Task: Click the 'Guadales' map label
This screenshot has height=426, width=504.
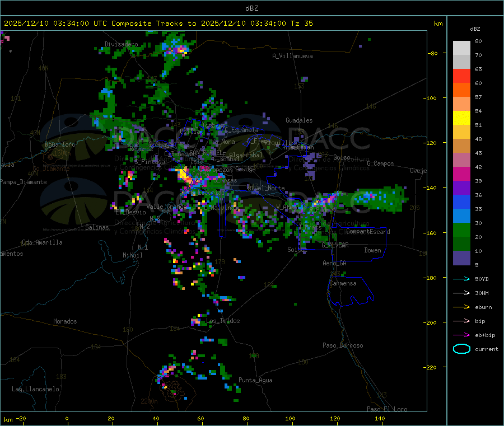Action: click(x=299, y=120)
